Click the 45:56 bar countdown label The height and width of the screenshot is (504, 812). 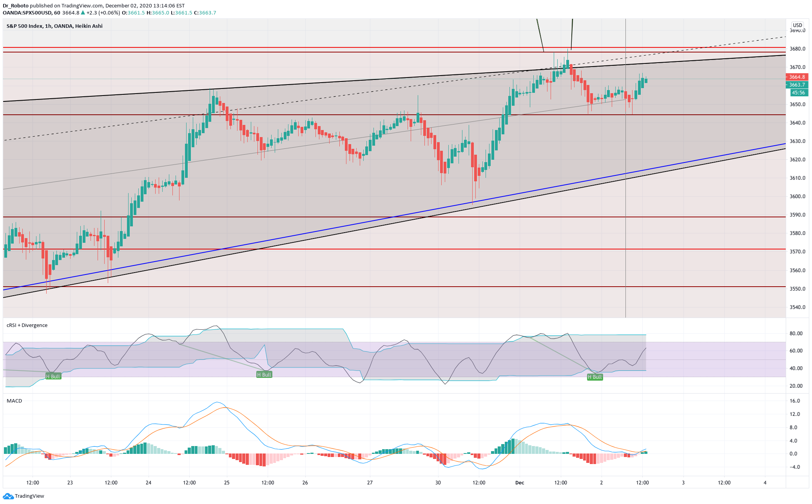click(x=798, y=93)
